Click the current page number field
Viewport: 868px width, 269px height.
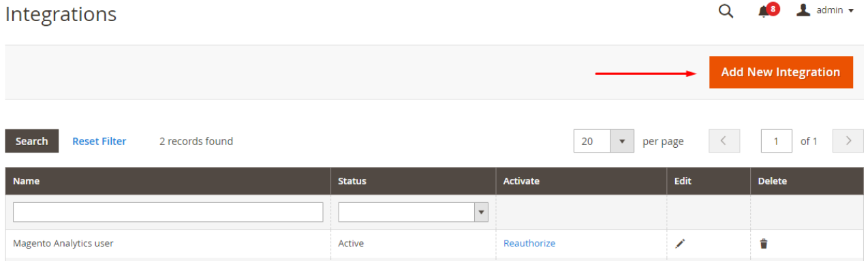pyautogui.click(x=777, y=141)
